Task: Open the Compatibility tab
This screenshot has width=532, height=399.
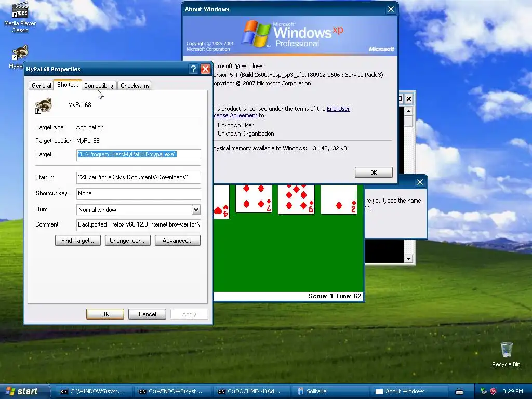Action: point(99,86)
